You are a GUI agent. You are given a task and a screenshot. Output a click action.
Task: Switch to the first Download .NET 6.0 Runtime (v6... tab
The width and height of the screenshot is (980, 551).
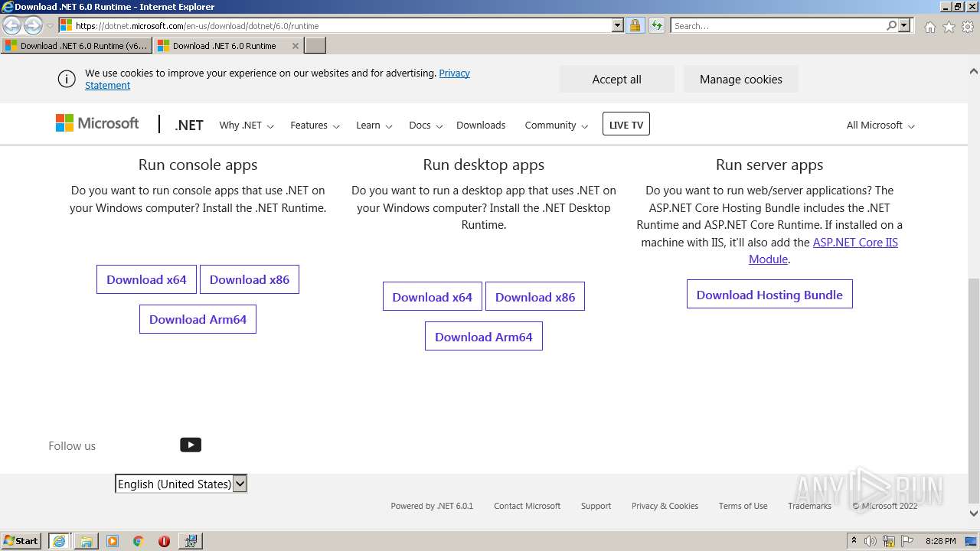pyautogui.click(x=76, y=46)
